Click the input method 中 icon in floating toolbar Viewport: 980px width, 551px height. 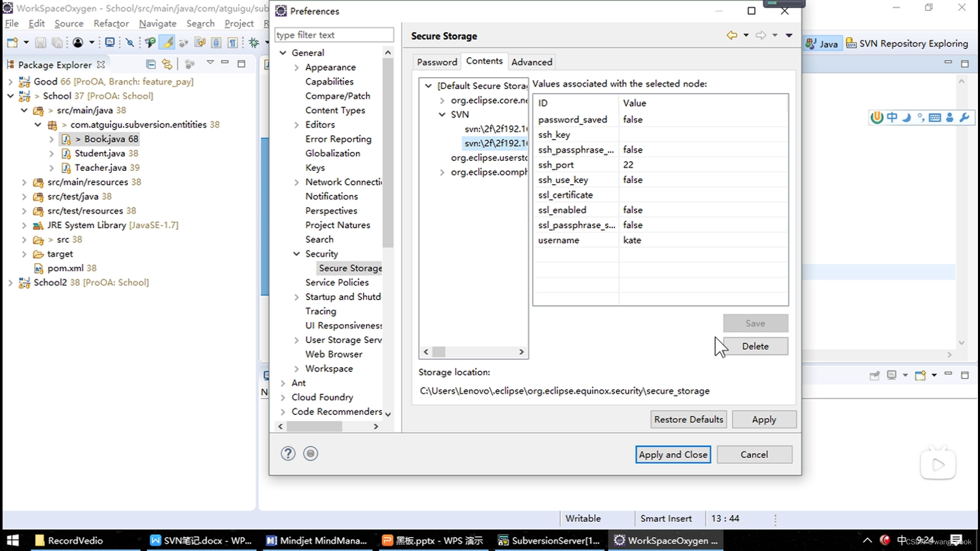[x=892, y=117]
